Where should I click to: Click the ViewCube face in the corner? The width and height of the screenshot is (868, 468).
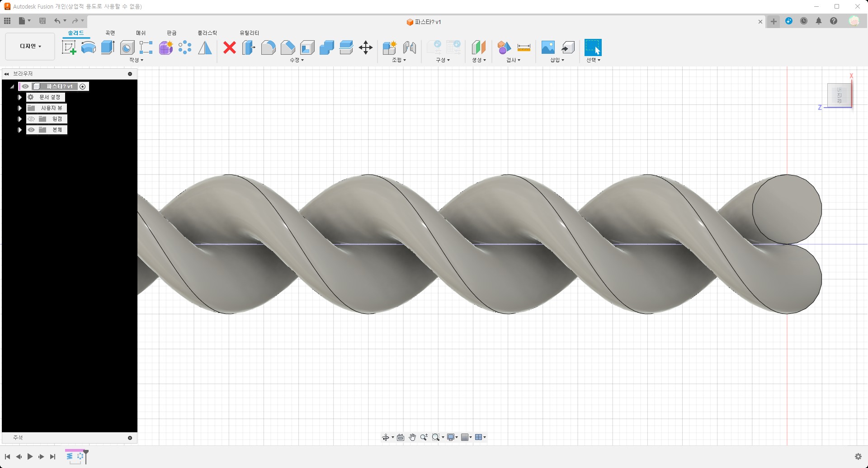839,95
